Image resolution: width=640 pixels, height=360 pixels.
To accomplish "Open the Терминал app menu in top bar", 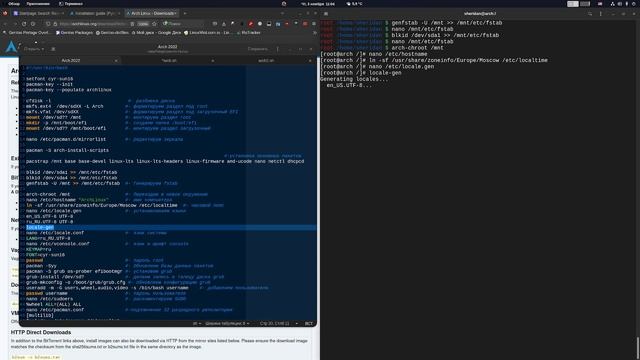I will tap(71, 4).
